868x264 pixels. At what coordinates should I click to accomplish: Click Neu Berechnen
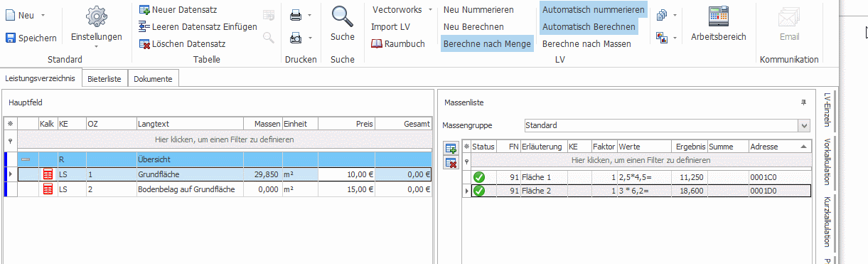click(x=473, y=26)
